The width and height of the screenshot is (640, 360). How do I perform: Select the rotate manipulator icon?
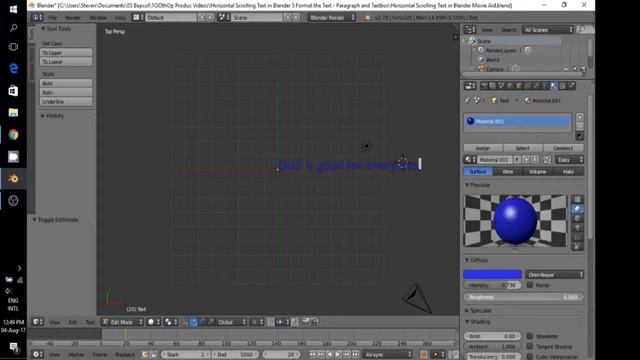pyautogui.click(x=202, y=322)
